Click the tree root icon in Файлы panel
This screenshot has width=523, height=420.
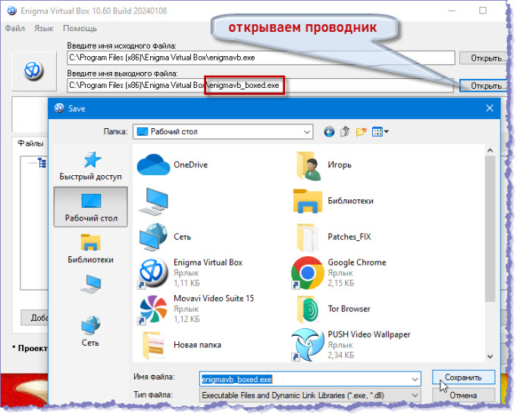click(x=42, y=163)
